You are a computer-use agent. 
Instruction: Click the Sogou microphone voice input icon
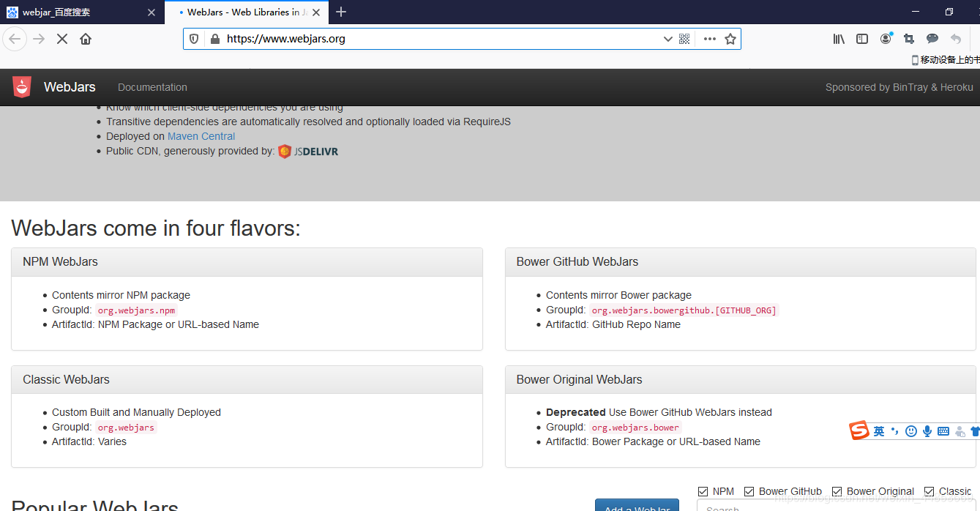[927, 431]
